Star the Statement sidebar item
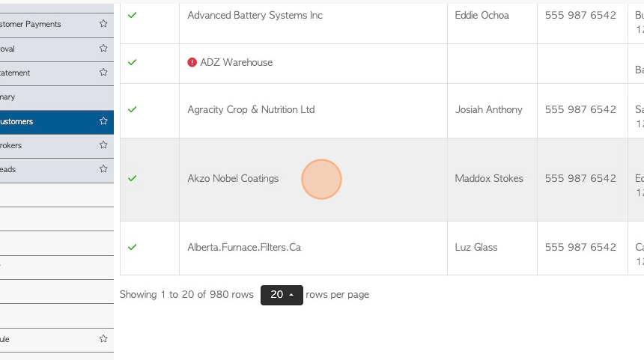 click(x=103, y=73)
